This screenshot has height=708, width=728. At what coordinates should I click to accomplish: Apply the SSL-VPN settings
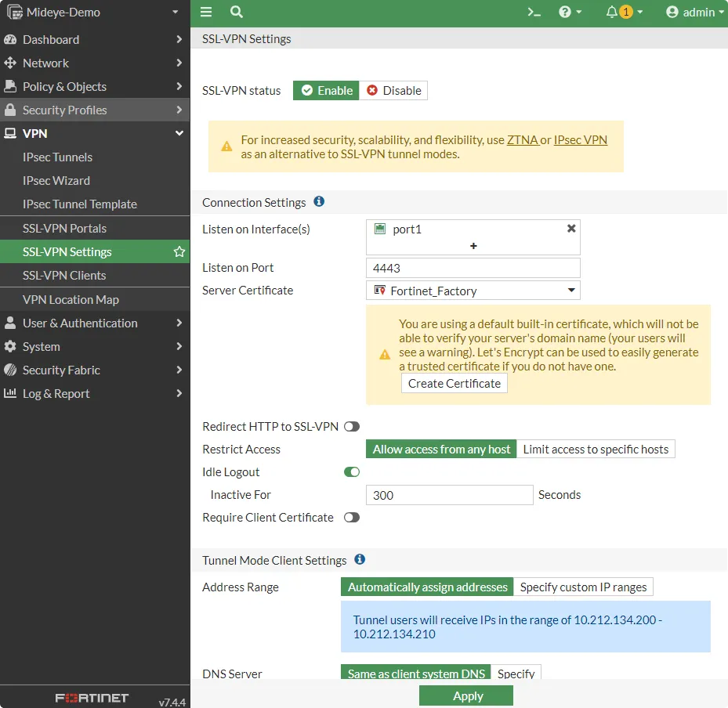[x=466, y=695]
